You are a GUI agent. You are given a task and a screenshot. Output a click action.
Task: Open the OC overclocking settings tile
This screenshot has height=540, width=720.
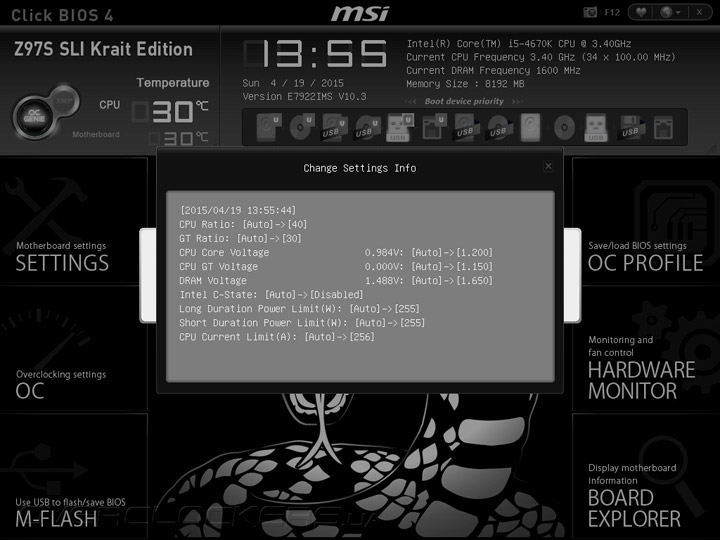73,348
